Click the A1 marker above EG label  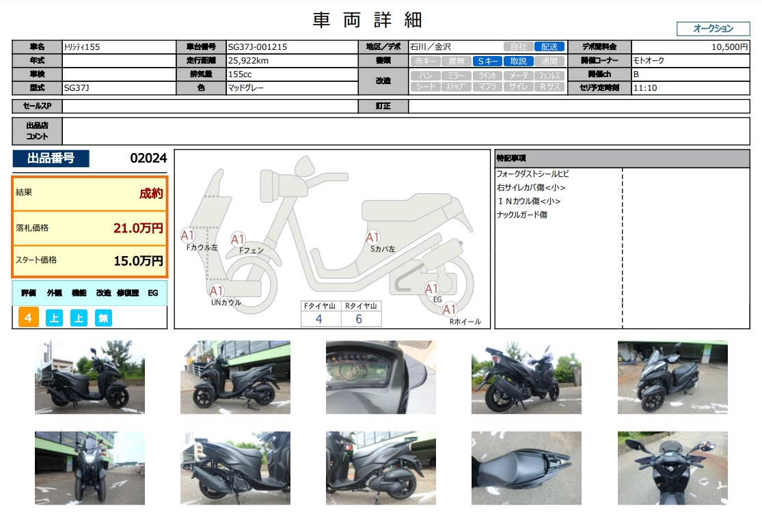(x=432, y=288)
